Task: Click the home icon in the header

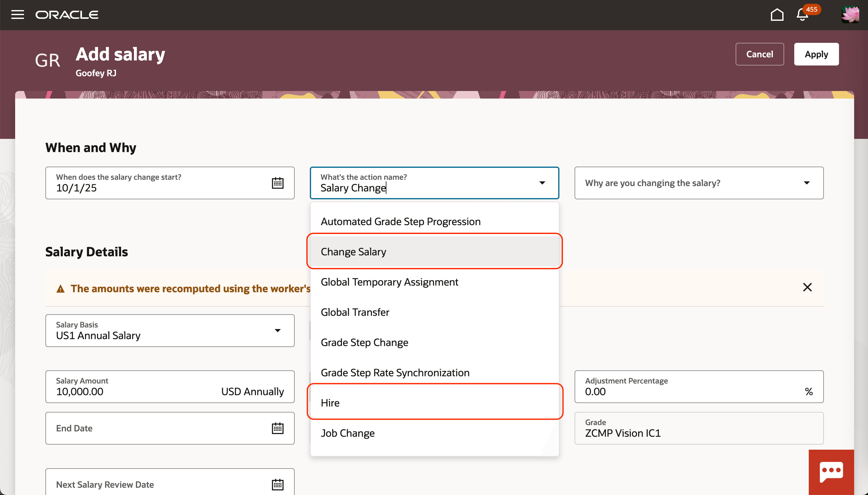Action: click(x=778, y=14)
